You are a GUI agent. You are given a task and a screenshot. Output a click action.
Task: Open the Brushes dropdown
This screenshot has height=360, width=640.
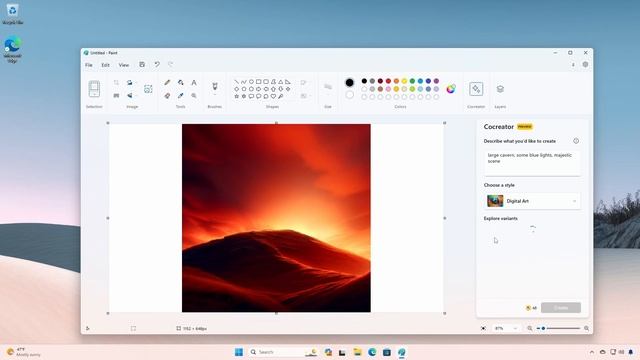coord(215,89)
